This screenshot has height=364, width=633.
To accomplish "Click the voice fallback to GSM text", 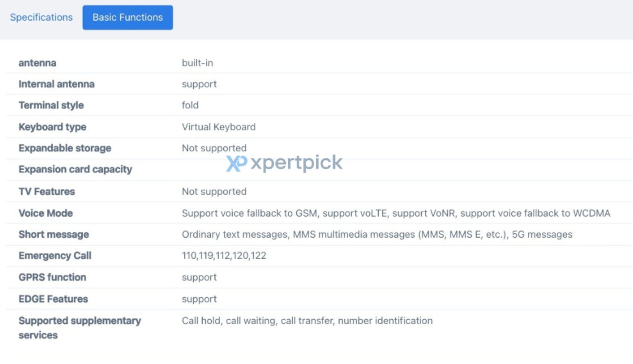I will click(x=250, y=213).
